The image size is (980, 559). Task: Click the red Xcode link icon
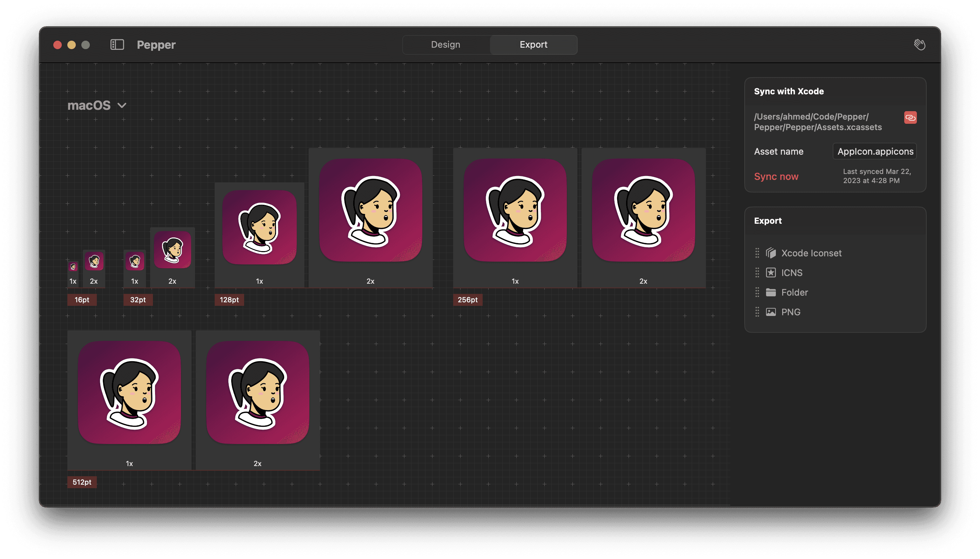pos(910,117)
